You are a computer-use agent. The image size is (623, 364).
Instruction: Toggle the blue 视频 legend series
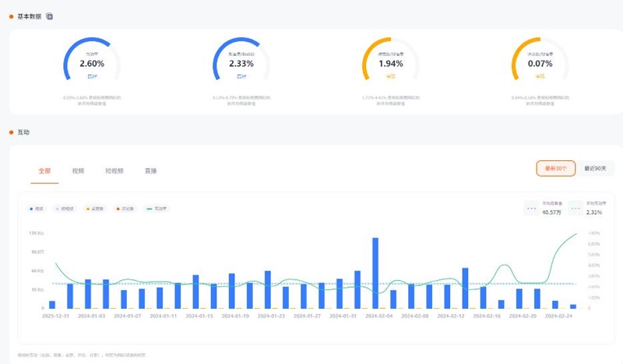37,208
